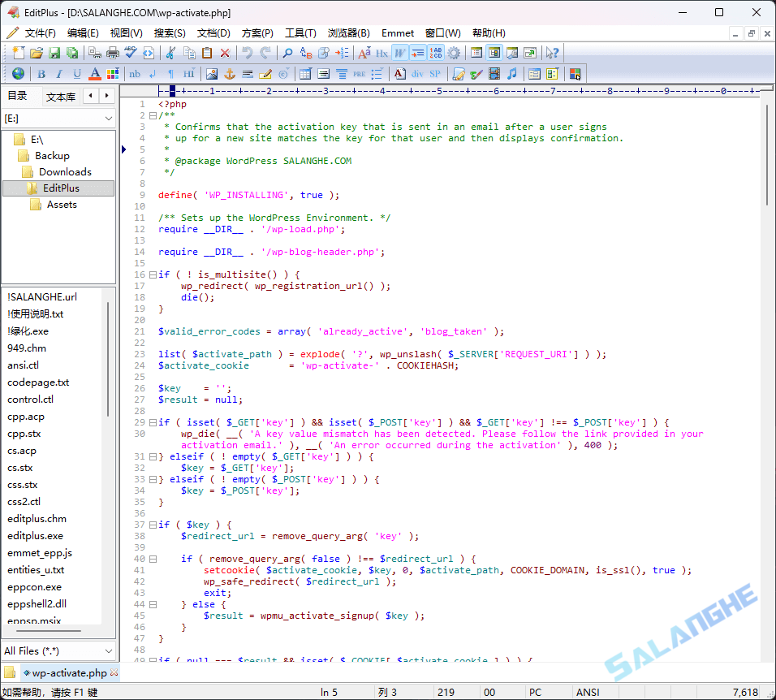776x700 pixels.
Task: Insert a table with the table icon
Action: coord(306,74)
